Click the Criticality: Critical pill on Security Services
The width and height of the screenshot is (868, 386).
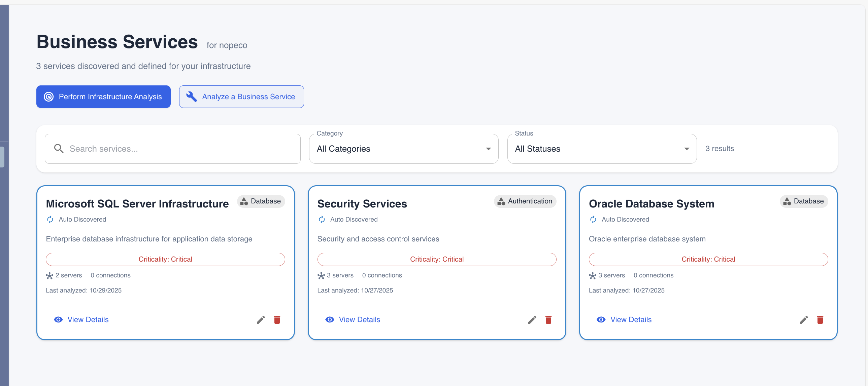pos(437,259)
